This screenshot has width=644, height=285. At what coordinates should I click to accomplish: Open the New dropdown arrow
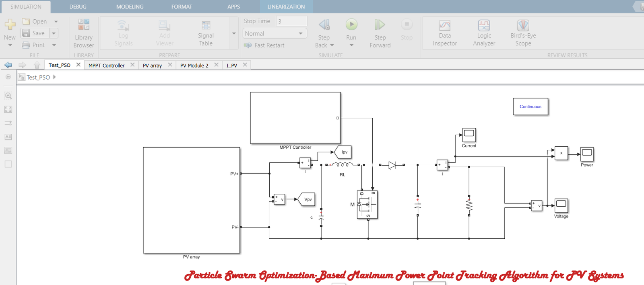click(x=10, y=45)
